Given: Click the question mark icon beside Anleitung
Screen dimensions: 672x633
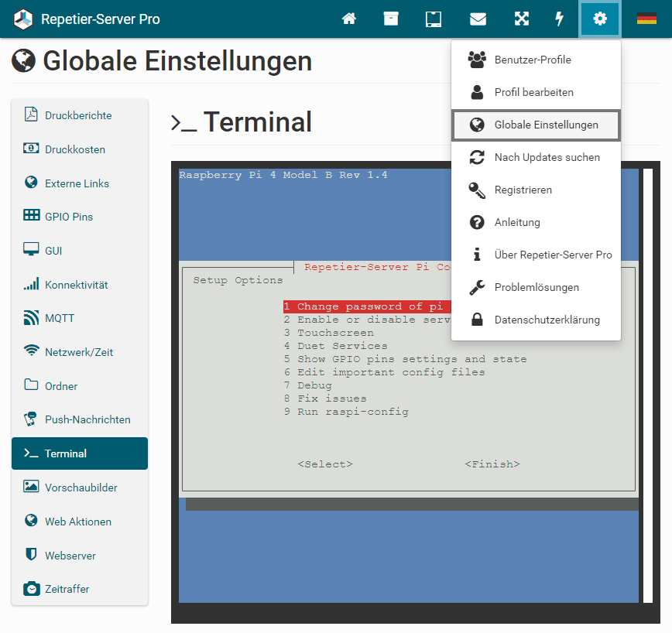Looking at the screenshot, I should tap(477, 222).
